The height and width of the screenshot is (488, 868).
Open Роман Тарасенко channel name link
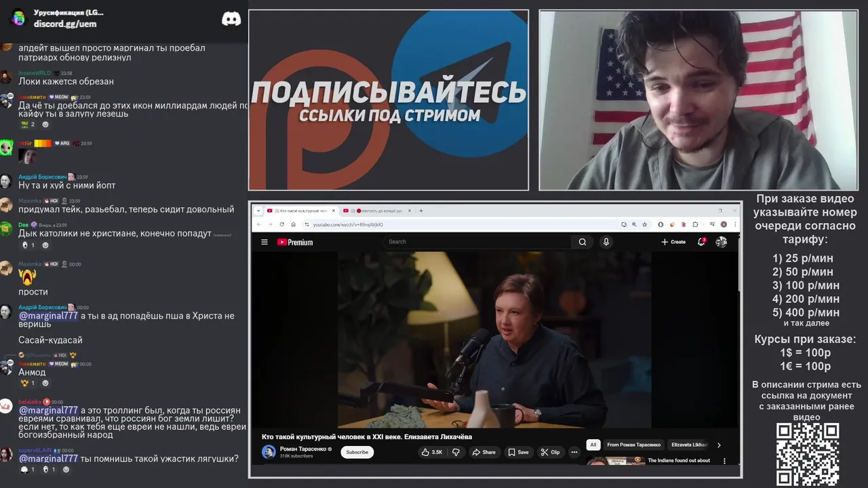[304, 449]
